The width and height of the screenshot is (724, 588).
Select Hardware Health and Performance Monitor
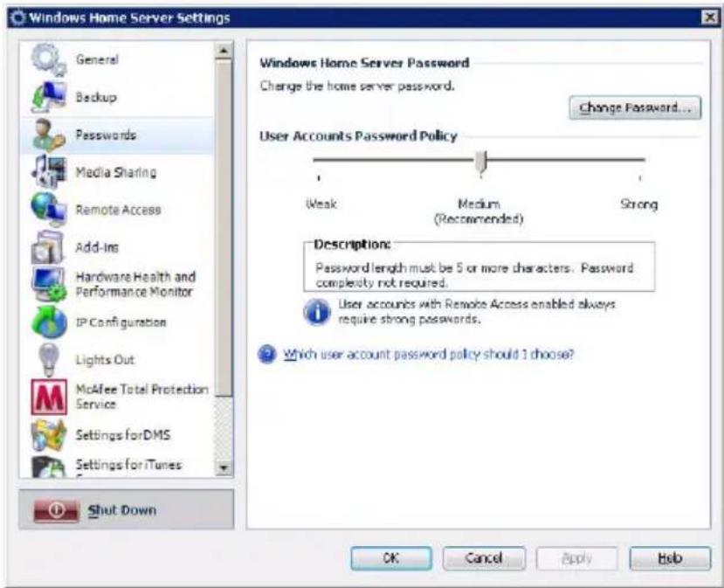coord(117,285)
